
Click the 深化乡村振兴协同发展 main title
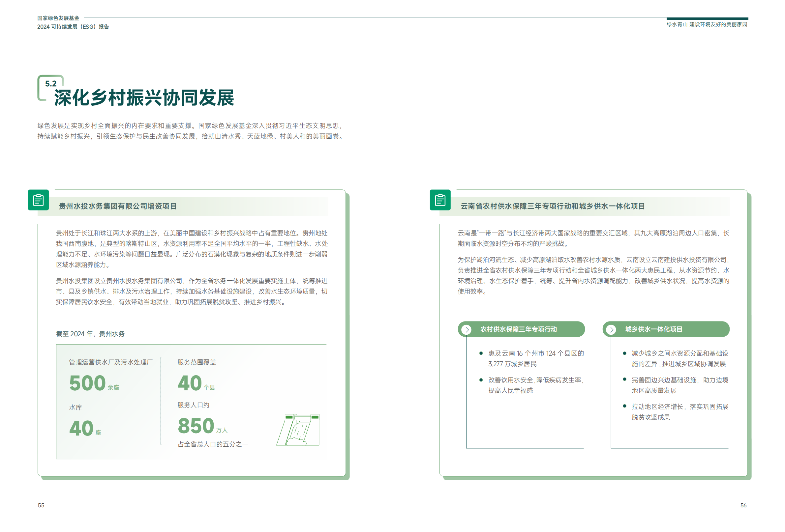[x=144, y=98]
